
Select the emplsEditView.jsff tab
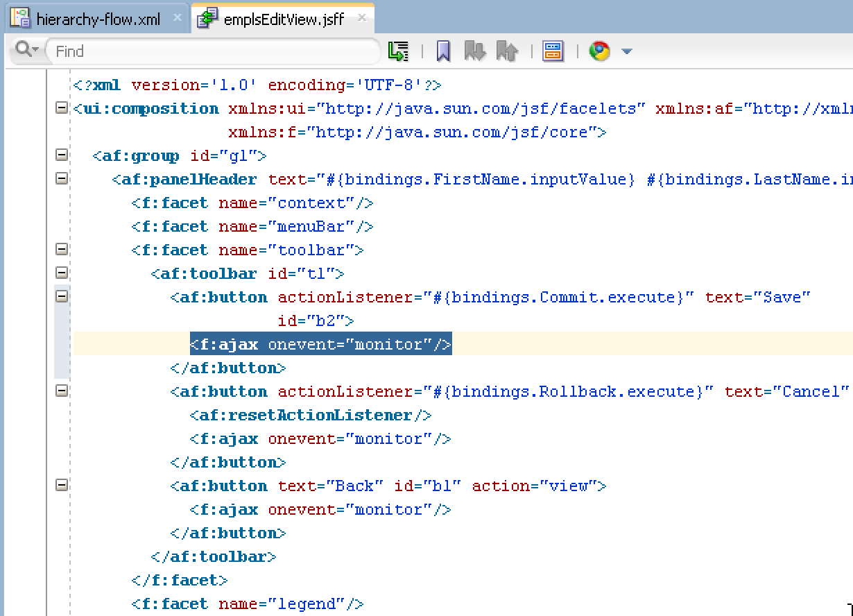284,19
